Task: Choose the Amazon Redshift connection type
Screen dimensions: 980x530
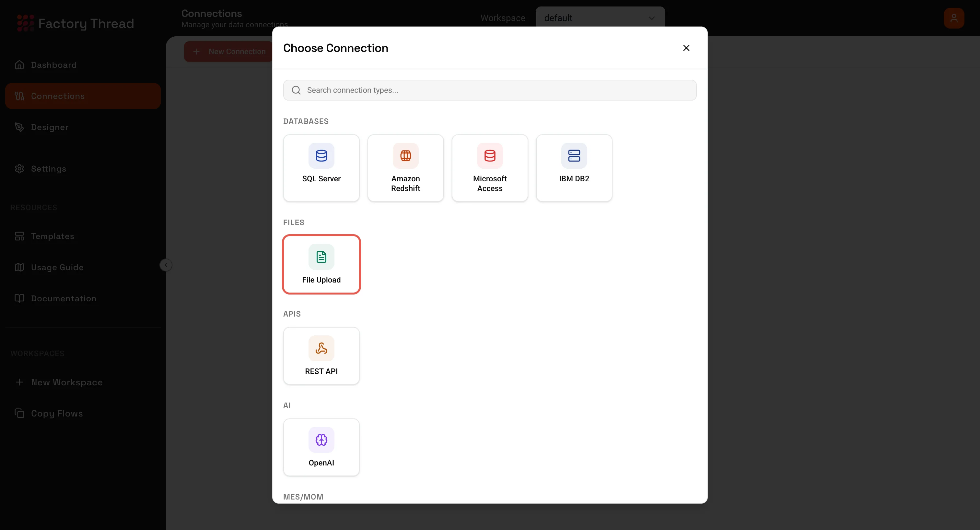Action: click(x=405, y=167)
